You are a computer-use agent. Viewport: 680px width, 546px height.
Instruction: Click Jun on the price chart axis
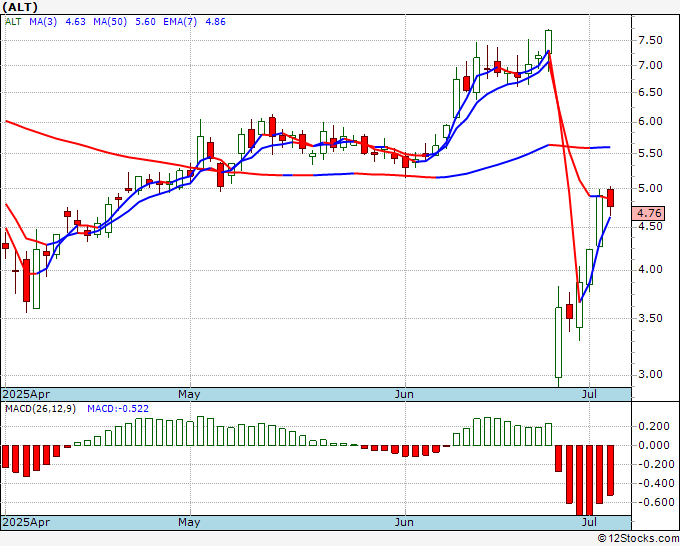coord(404,394)
